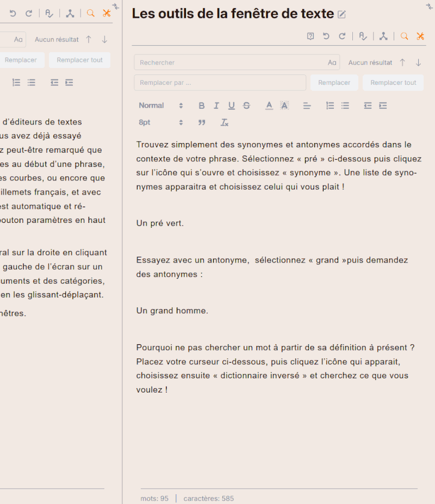Screen dimensions: 435x504
Task: Click the Rechercher search field
Action: pyautogui.click(x=231, y=63)
